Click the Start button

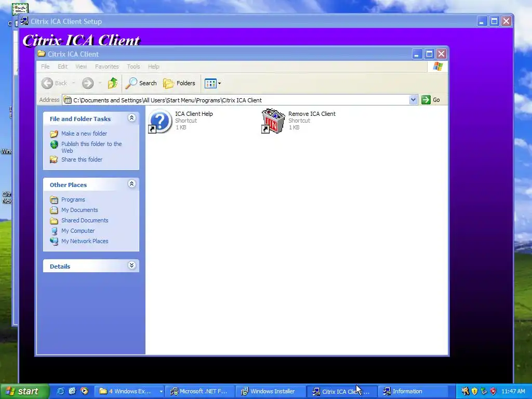coord(24,391)
